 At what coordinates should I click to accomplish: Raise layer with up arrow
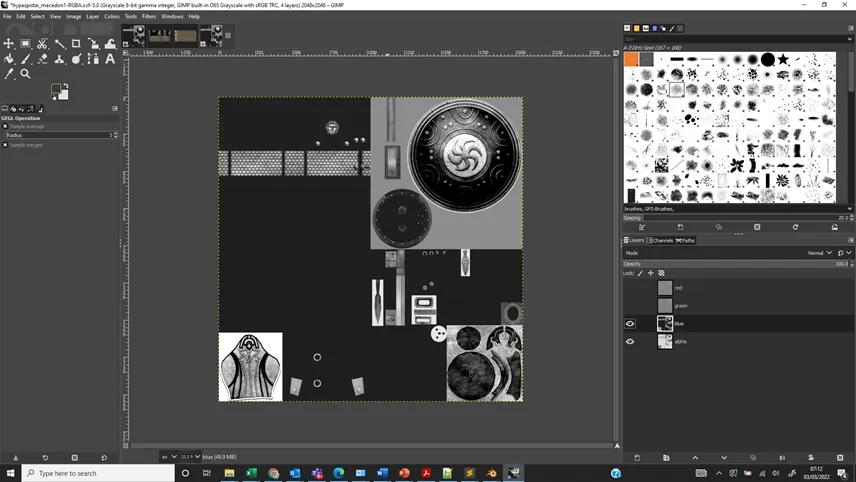(695, 457)
